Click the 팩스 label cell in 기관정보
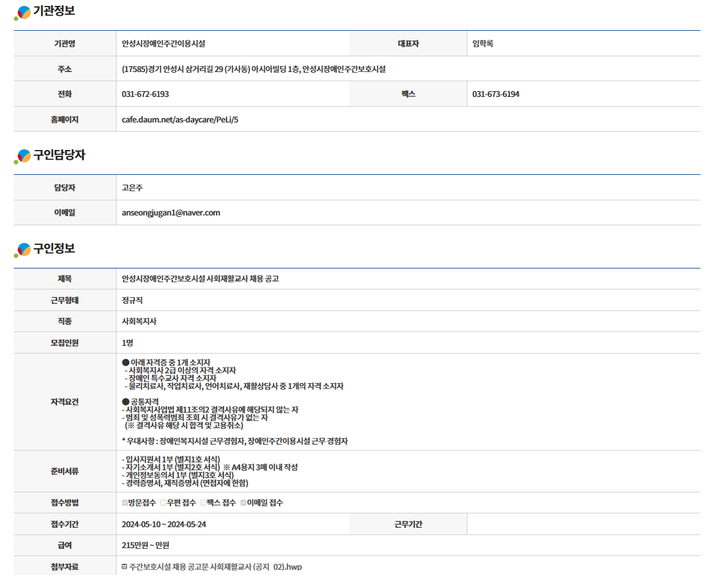 tap(408, 94)
